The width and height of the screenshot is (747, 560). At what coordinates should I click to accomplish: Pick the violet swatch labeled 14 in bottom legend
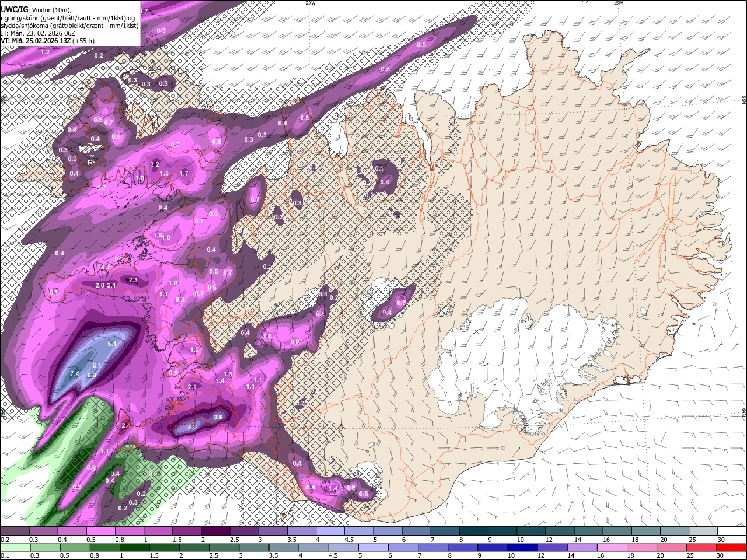click(582, 547)
